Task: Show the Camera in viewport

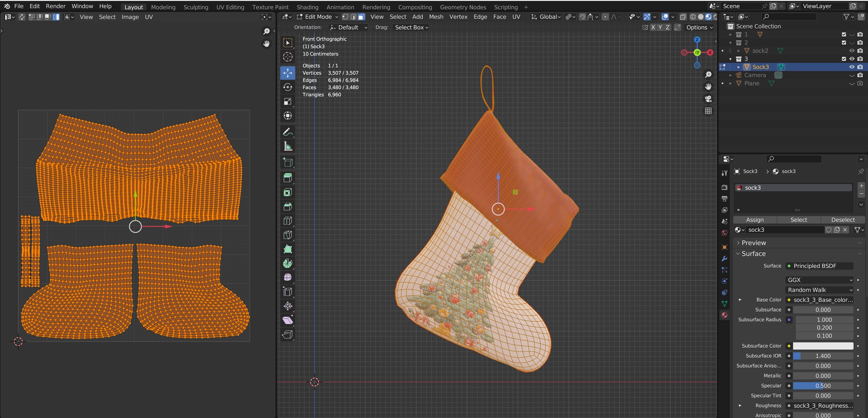Action: [852, 75]
